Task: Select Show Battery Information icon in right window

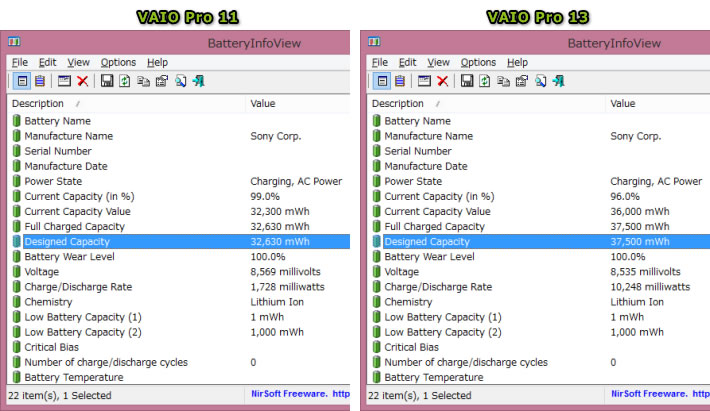Action: click(x=382, y=81)
